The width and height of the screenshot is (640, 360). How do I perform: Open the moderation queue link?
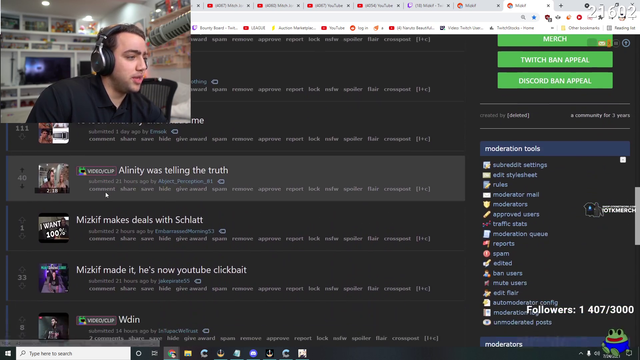pos(520,234)
